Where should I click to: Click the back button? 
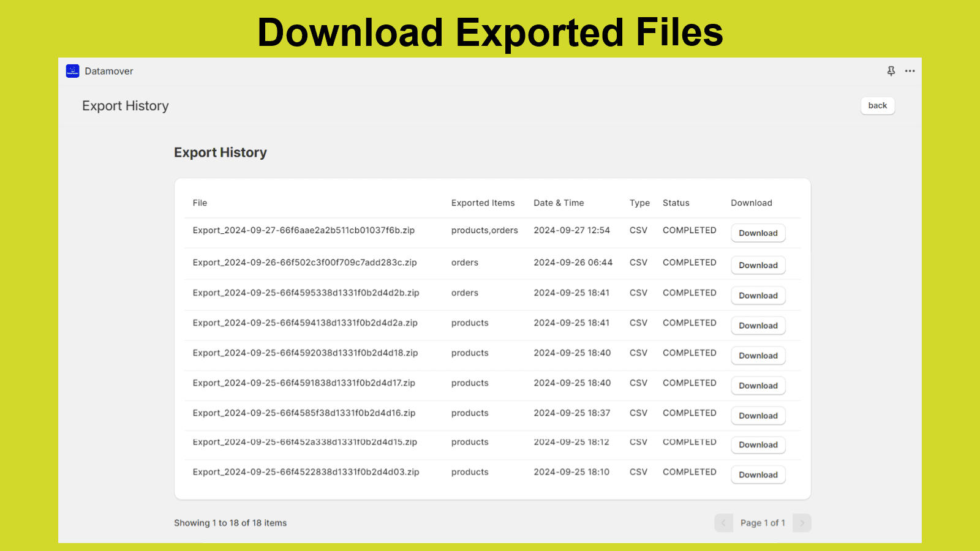[877, 105]
